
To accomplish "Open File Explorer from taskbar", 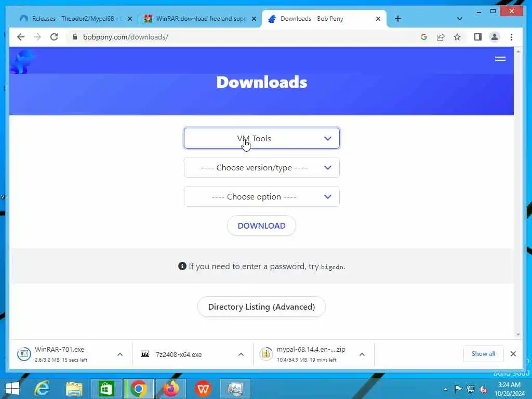I will (x=74, y=389).
